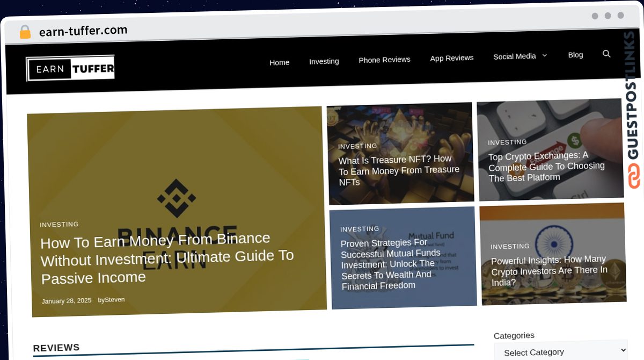Go to the Home menu item
The image size is (644, 360).
click(279, 62)
